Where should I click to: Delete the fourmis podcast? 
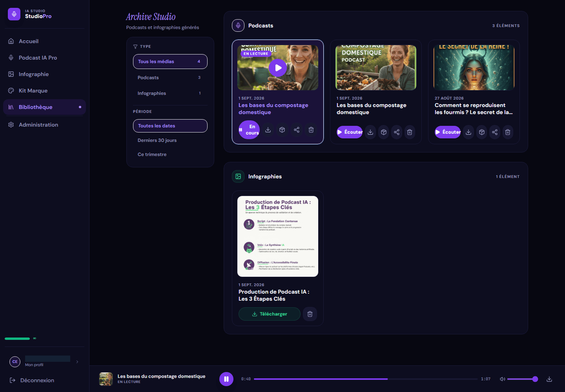tap(508, 132)
